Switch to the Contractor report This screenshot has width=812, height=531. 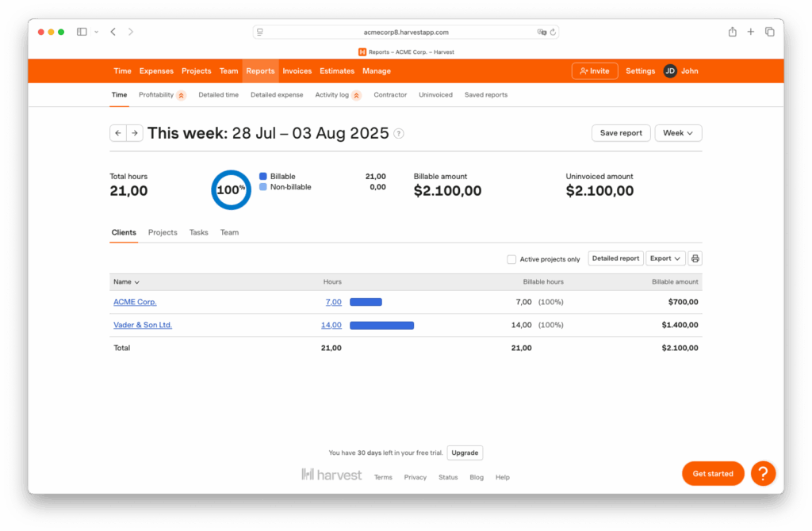click(390, 95)
